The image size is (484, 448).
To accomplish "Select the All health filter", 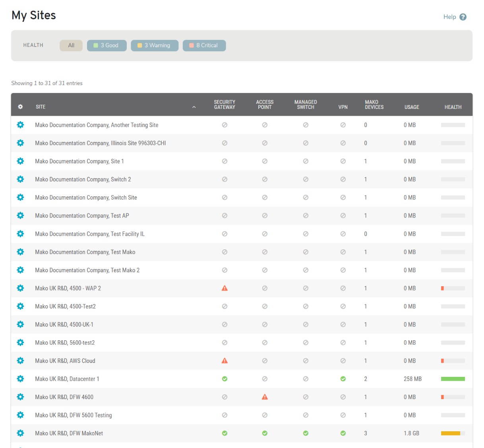I will coord(71,45).
